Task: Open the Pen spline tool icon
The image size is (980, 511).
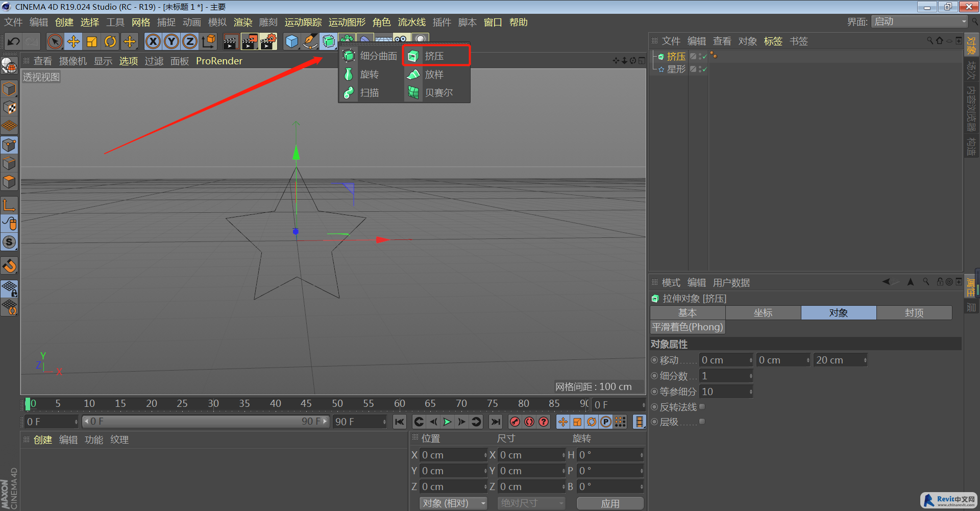Action: pos(310,41)
